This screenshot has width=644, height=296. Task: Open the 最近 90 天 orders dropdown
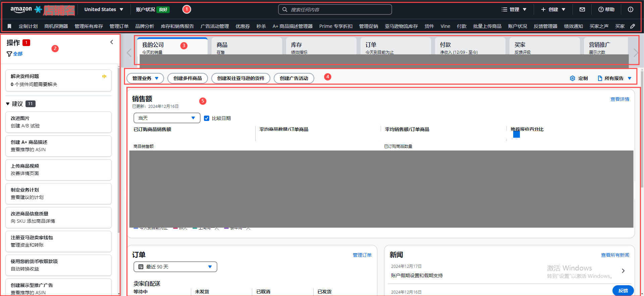(175, 267)
